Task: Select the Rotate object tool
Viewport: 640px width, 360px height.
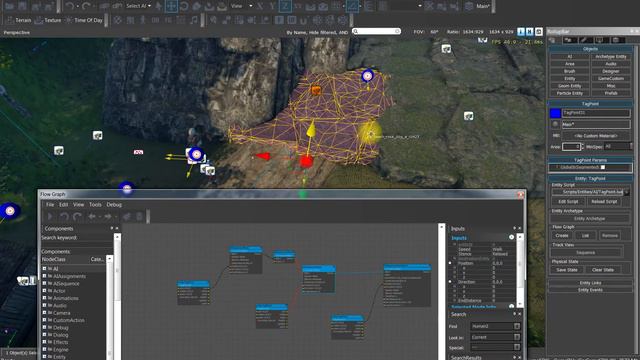Action: (x=184, y=6)
